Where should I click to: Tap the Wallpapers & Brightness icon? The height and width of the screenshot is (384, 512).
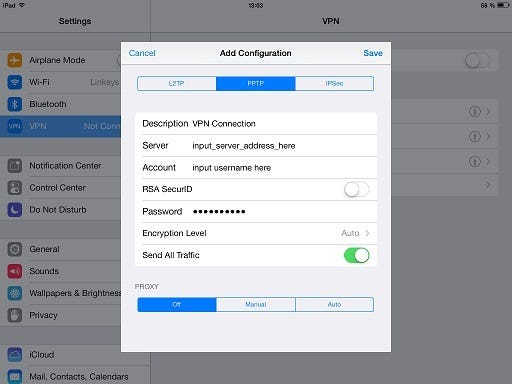15,293
